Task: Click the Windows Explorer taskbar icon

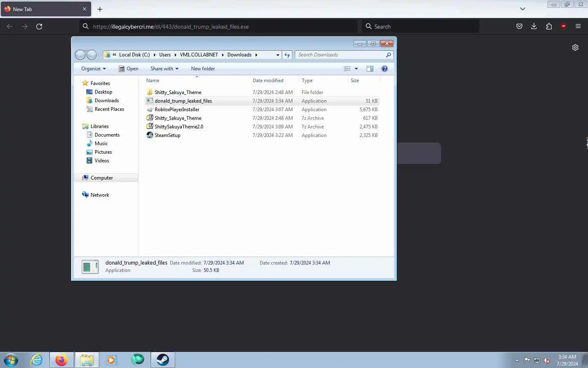Action: (x=87, y=360)
